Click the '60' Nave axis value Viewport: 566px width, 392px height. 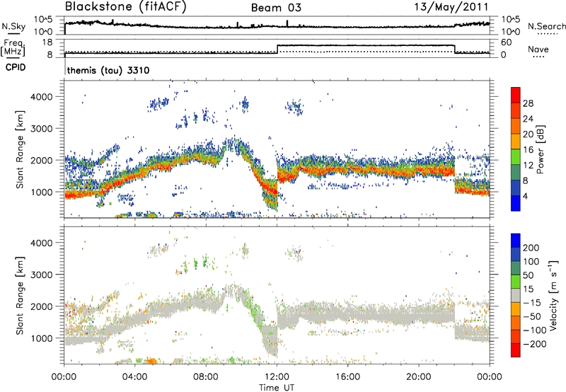click(x=506, y=42)
